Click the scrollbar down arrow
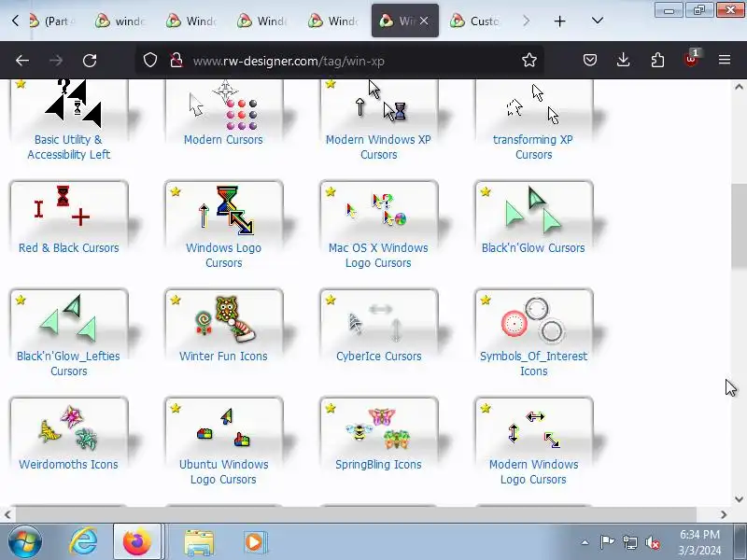 [739, 499]
